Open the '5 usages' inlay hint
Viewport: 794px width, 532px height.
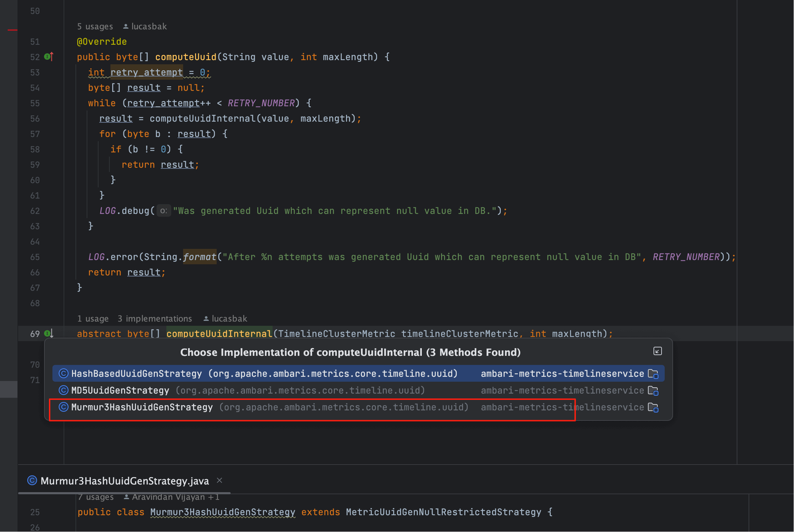95,27
